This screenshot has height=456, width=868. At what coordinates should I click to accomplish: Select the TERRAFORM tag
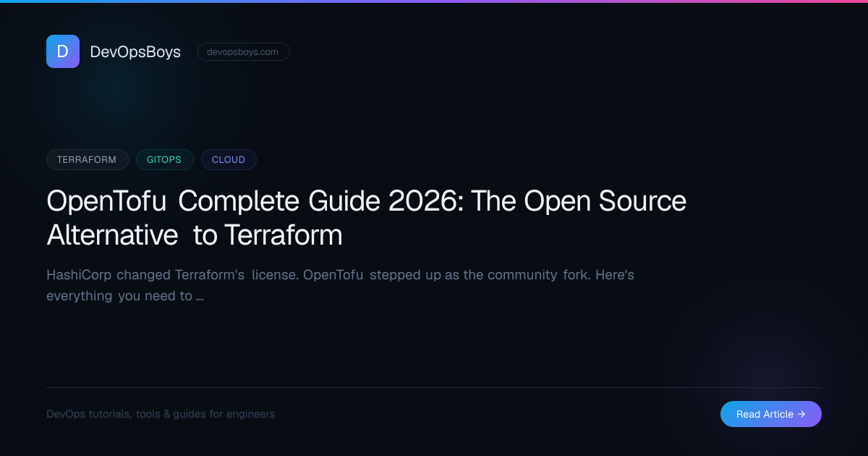coord(88,159)
